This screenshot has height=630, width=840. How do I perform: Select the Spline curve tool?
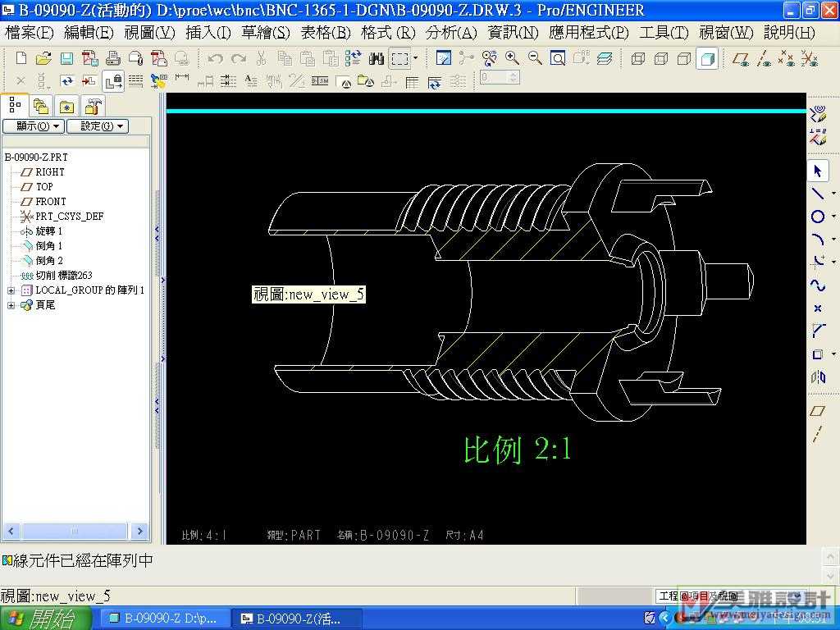click(818, 285)
